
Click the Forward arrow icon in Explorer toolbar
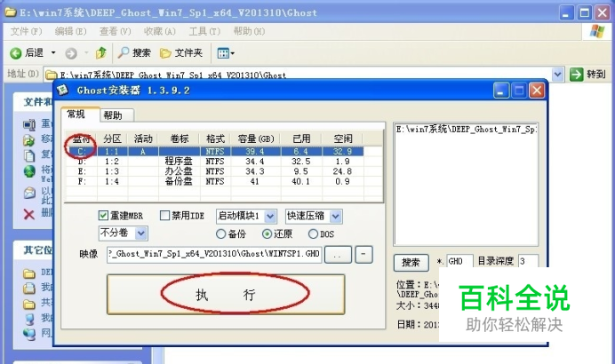[x=71, y=53]
